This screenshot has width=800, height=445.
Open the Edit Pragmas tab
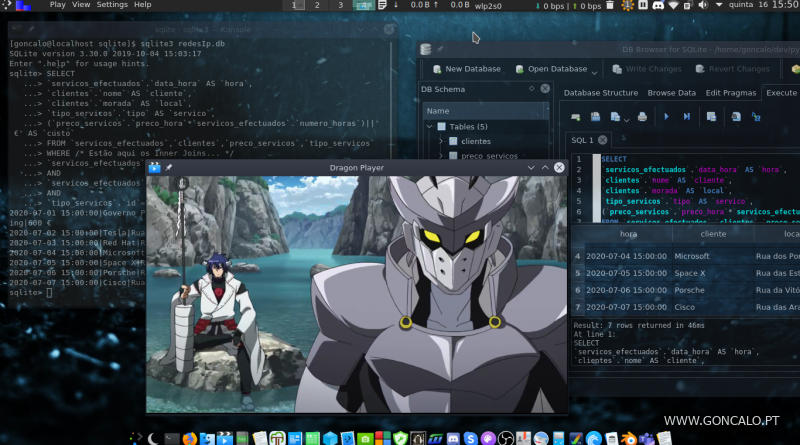730,93
